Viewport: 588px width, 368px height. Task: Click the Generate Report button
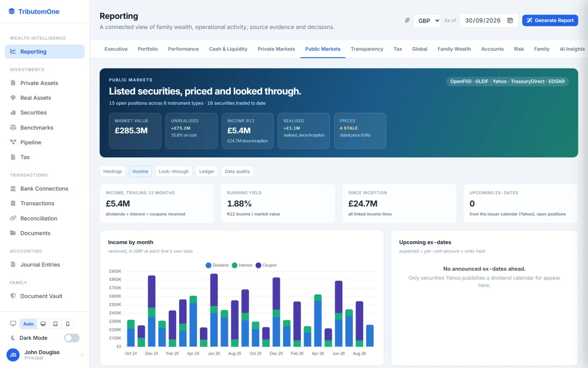coord(550,20)
